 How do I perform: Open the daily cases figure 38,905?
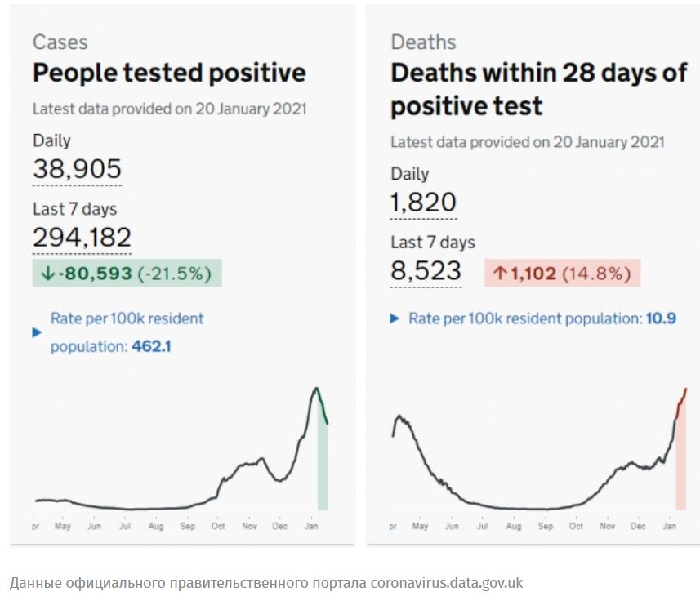click(77, 169)
